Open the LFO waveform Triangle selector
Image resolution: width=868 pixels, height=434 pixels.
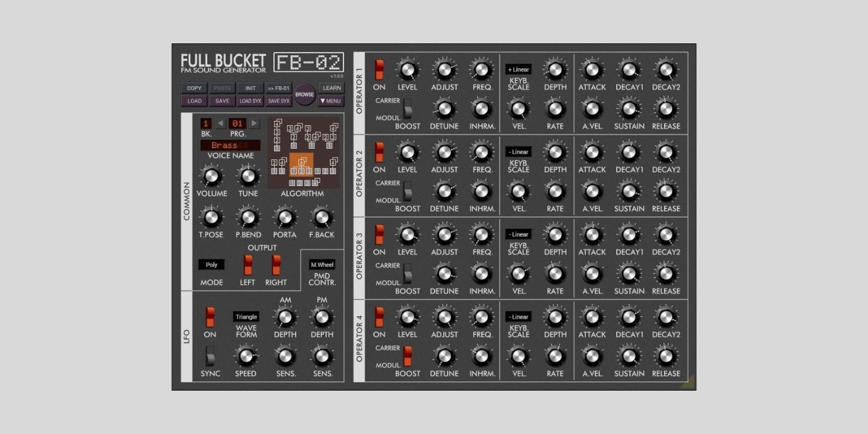(246, 317)
